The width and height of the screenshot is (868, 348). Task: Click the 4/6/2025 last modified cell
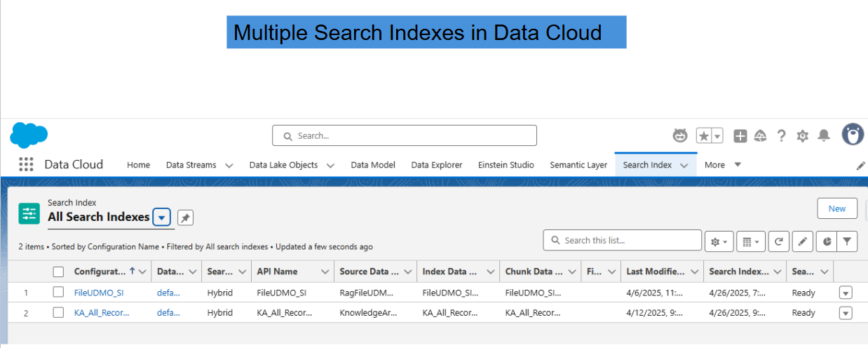click(x=655, y=293)
